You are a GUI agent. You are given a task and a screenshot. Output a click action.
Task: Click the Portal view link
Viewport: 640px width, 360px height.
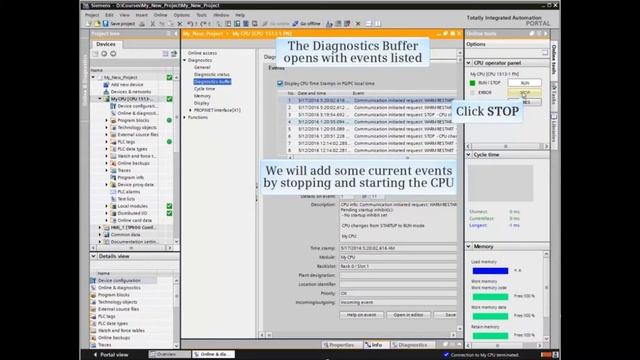click(x=114, y=355)
